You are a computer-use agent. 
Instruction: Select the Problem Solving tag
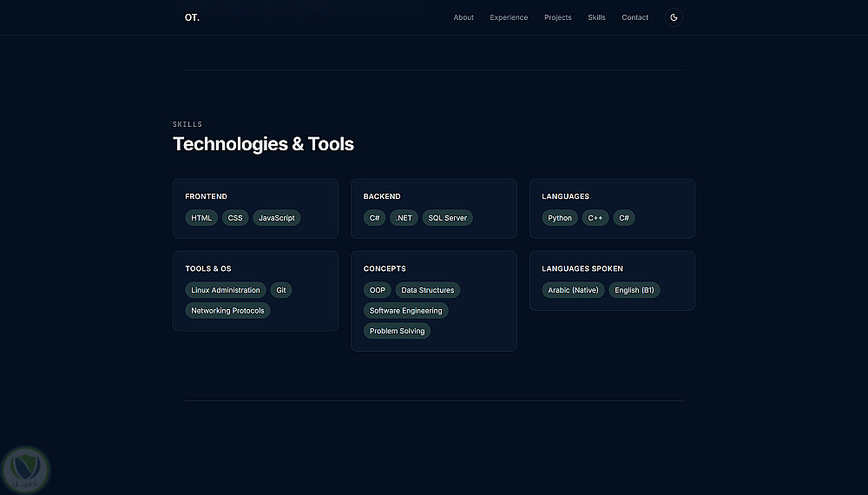398,331
